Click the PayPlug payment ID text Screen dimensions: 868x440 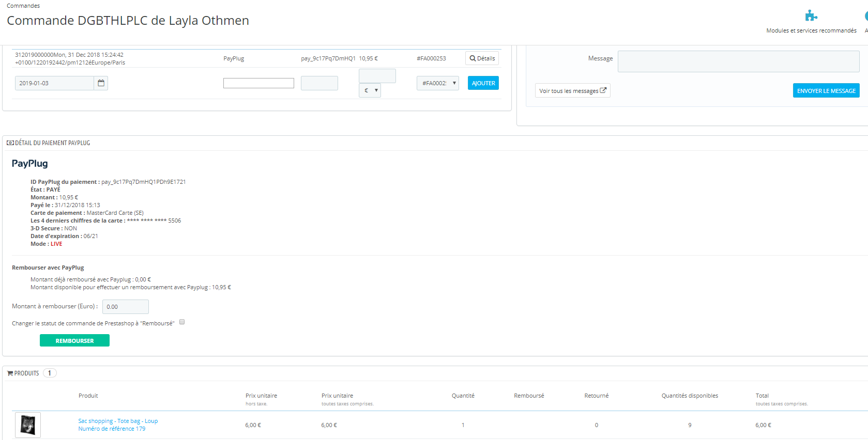point(143,182)
